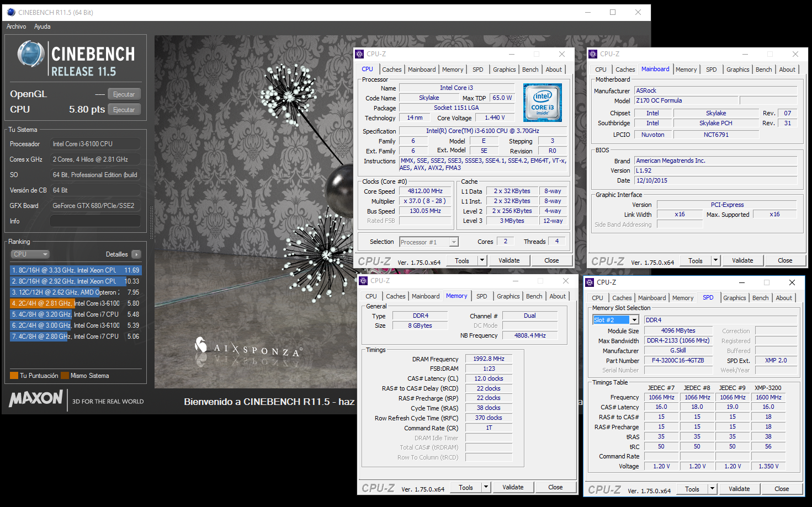This screenshot has width=812, height=507.
Task: Click Close button in the Mainboard window
Action: tap(785, 260)
